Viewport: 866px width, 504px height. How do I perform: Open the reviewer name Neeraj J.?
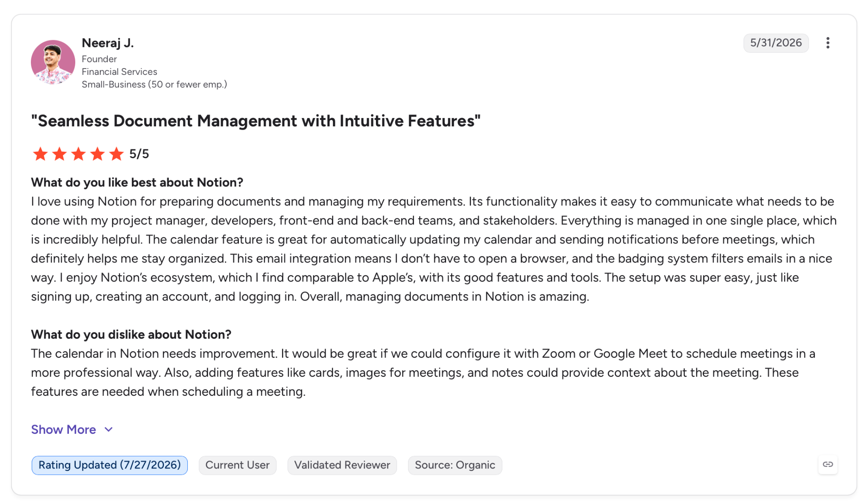pos(108,43)
